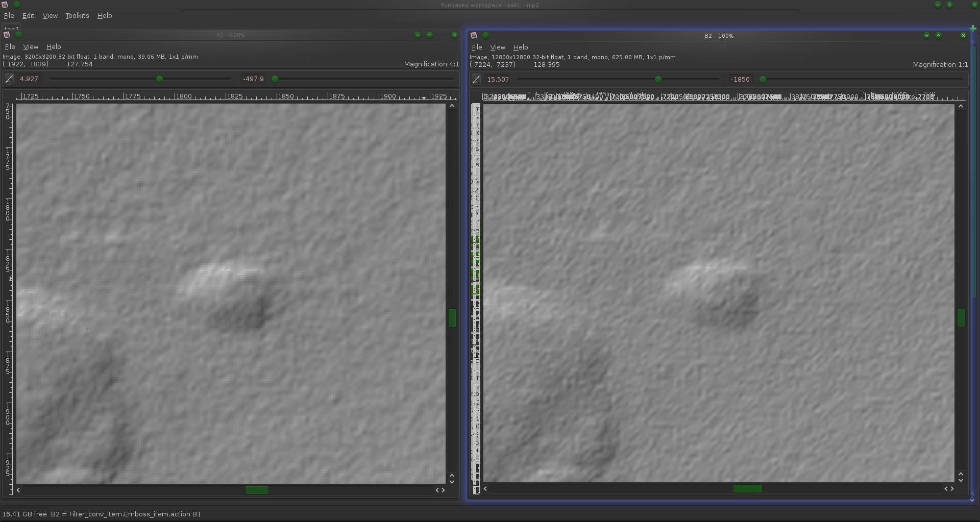Click the B2 scale slider handle
Image resolution: width=980 pixels, height=522 pixels.
(658, 79)
